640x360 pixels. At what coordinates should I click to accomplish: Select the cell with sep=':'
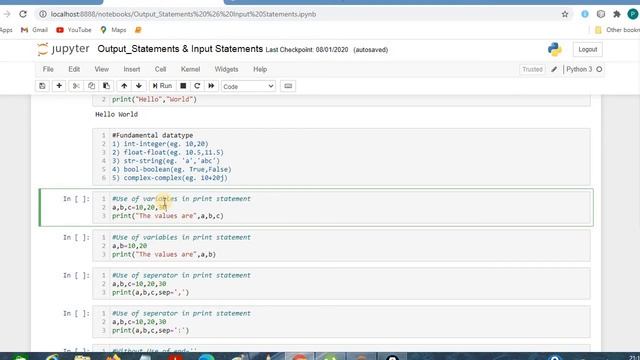coord(341,322)
